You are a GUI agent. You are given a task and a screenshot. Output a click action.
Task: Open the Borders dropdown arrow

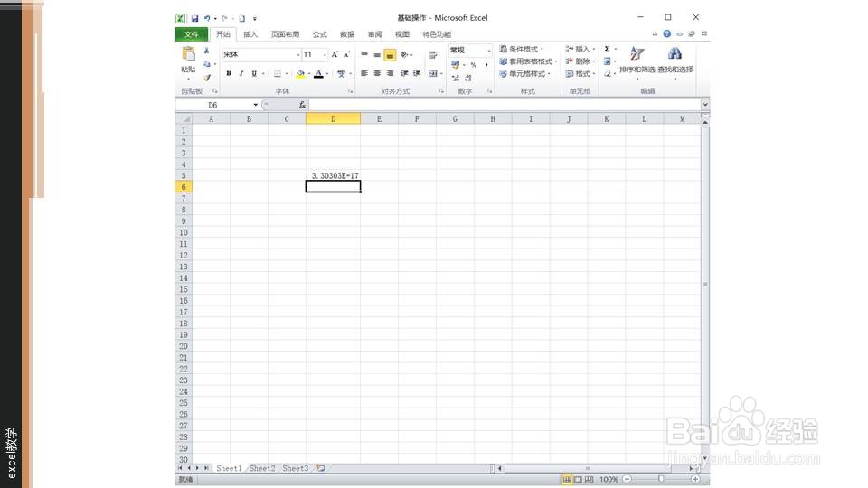point(287,73)
